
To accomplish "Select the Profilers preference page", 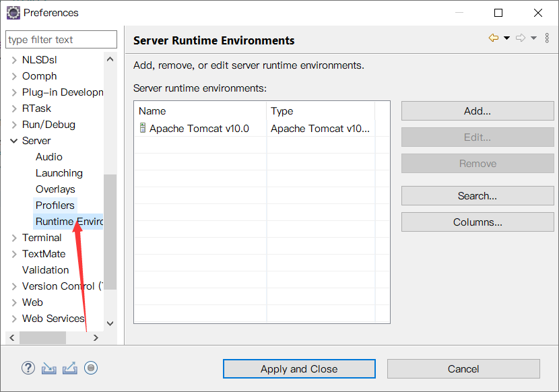I will coord(55,205).
